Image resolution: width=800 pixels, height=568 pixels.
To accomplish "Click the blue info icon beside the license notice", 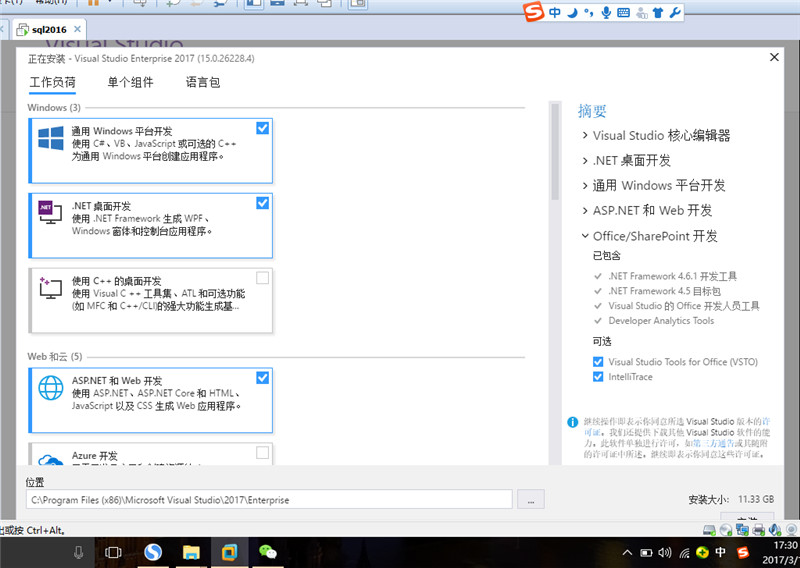I will pyautogui.click(x=572, y=422).
